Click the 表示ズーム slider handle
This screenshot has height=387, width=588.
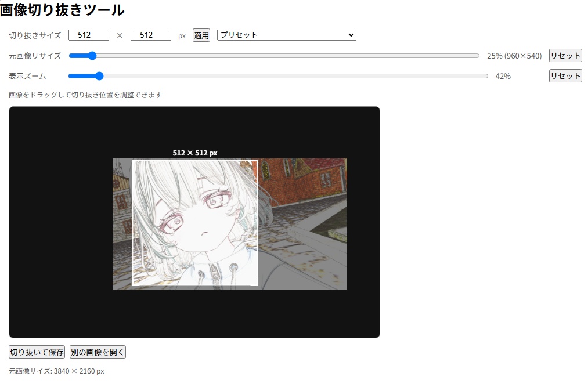99,76
